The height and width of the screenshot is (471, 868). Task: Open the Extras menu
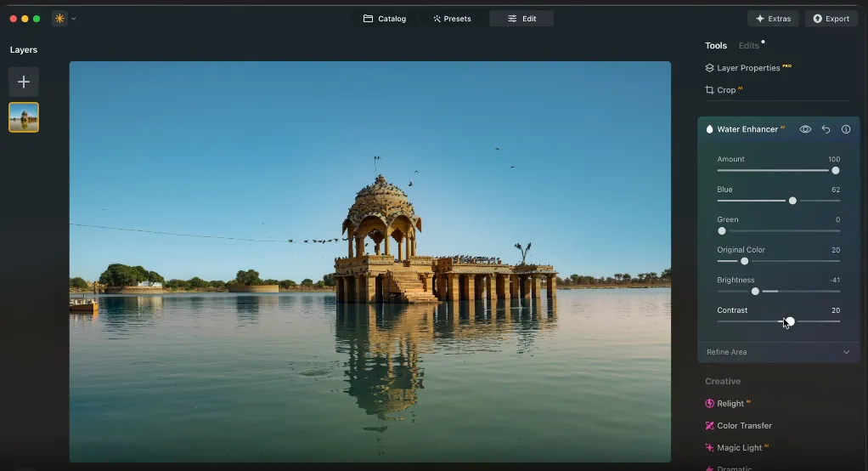tap(772, 19)
